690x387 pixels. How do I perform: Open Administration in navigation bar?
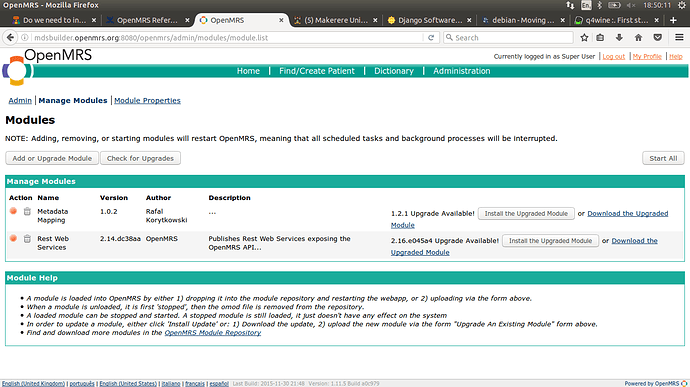462,71
